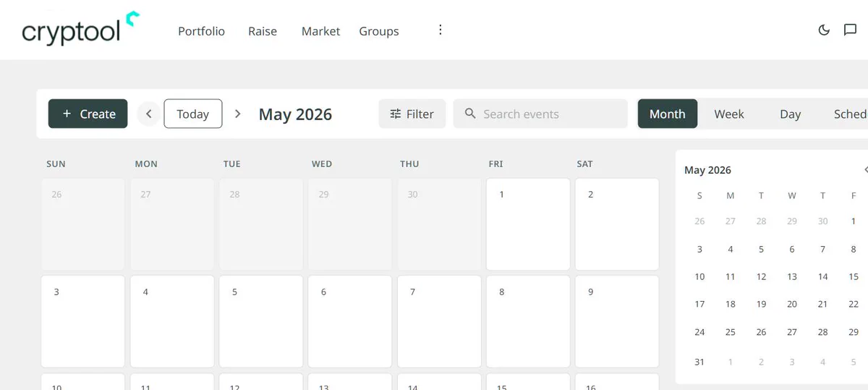Switch to Schedule view
Screen dimensions: 868x390
coord(849,114)
